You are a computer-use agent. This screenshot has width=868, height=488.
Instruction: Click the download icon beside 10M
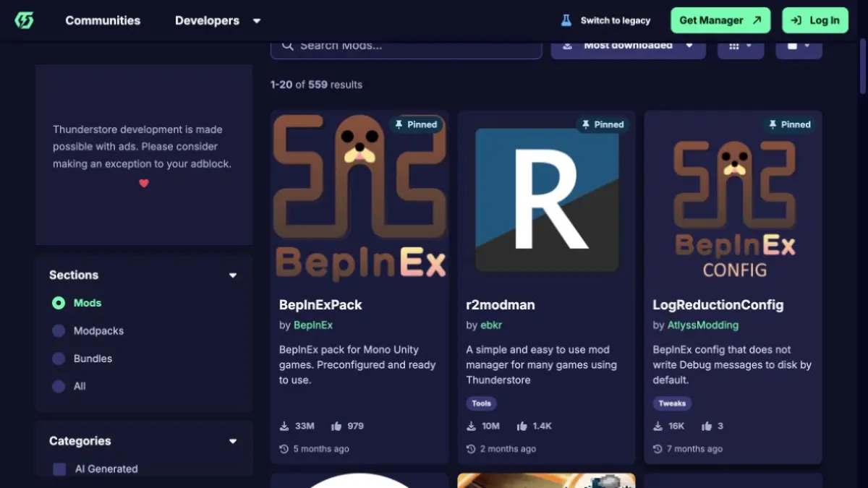click(x=471, y=426)
